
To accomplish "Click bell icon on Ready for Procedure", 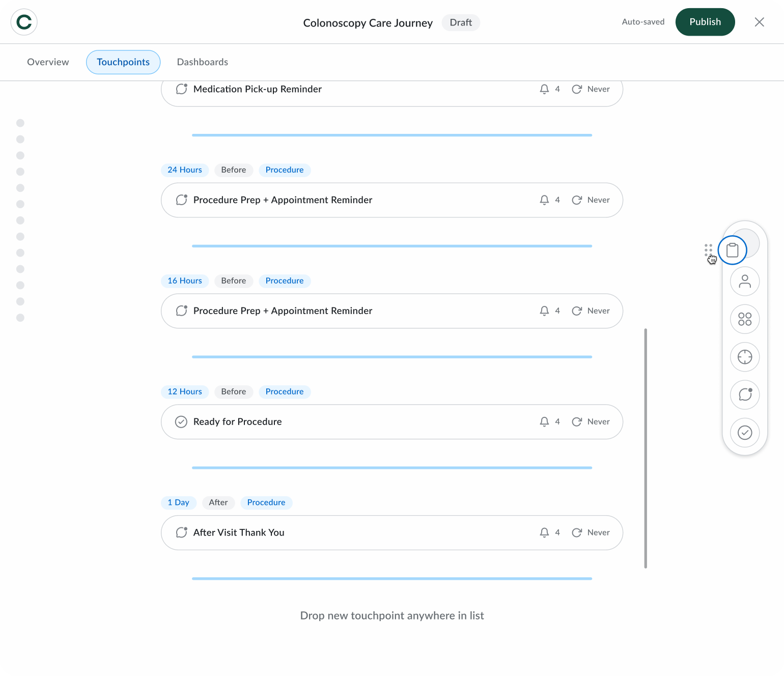I will pos(544,422).
